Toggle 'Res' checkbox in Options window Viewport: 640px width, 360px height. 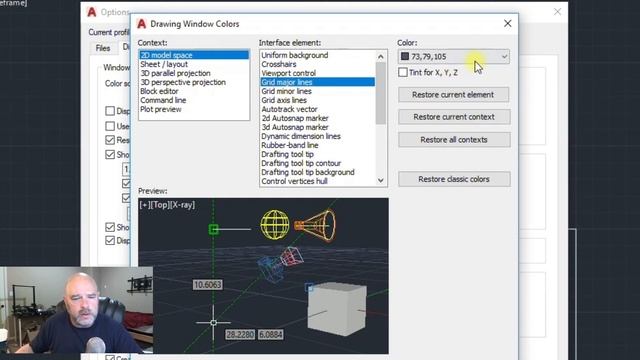point(110,140)
